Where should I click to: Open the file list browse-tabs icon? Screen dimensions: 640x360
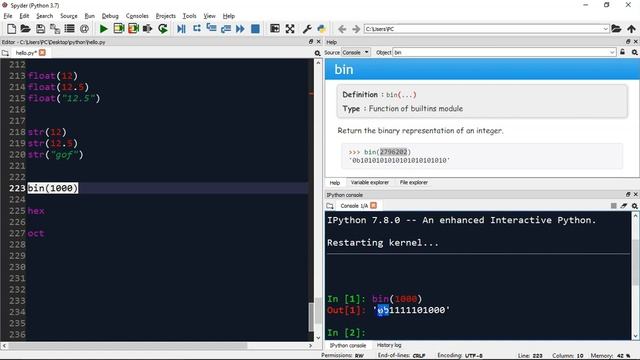coord(69,29)
